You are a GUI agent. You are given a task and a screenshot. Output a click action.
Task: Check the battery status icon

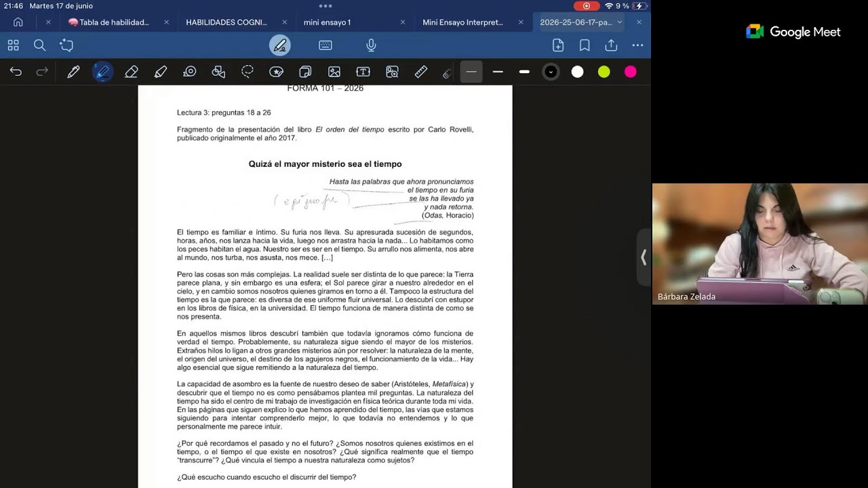pyautogui.click(x=639, y=6)
